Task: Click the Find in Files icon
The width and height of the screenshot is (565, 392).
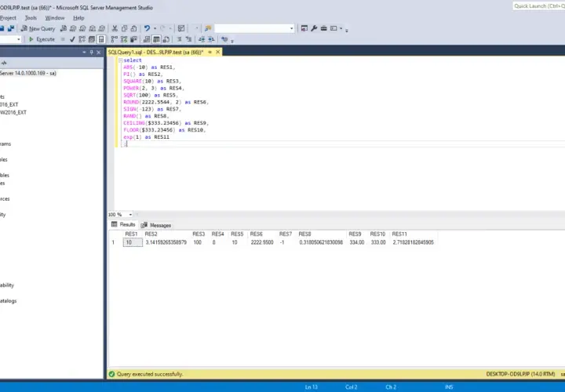Action: (x=208, y=28)
